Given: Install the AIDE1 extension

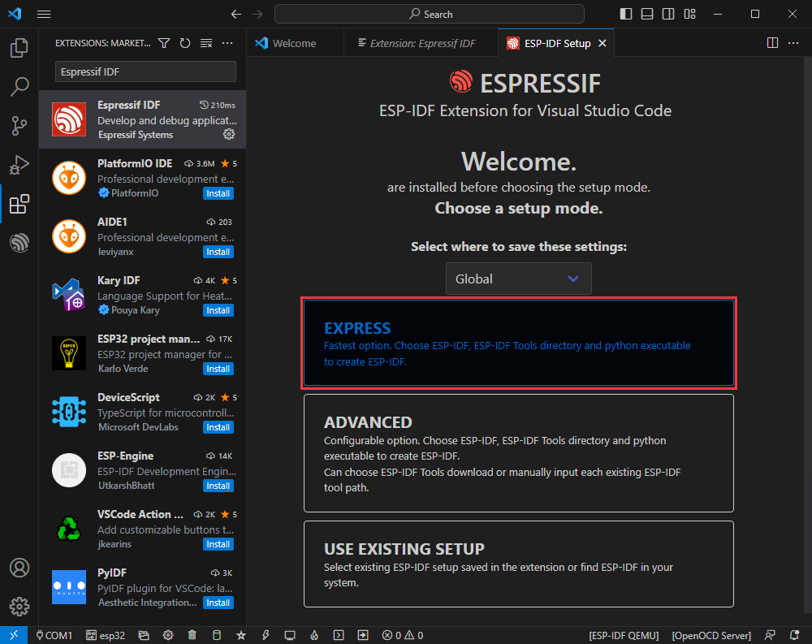Looking at the screenshot, I should (218, 252).
